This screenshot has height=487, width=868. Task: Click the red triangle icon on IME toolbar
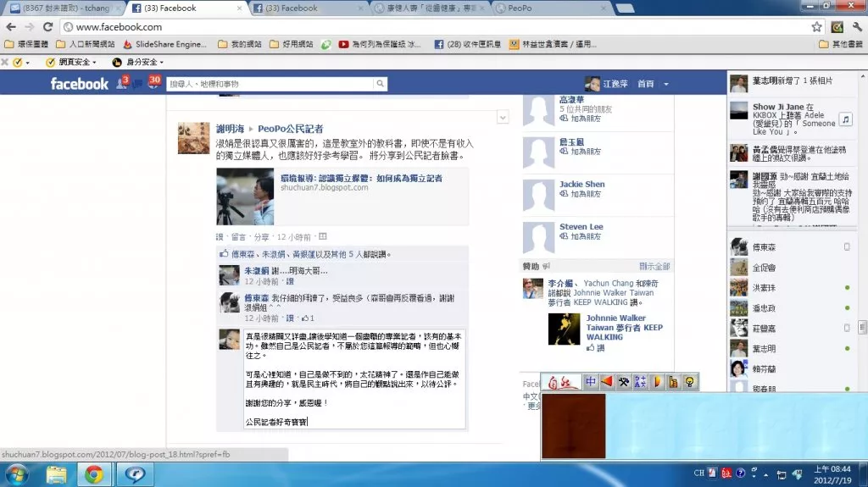tap(607, 382)
